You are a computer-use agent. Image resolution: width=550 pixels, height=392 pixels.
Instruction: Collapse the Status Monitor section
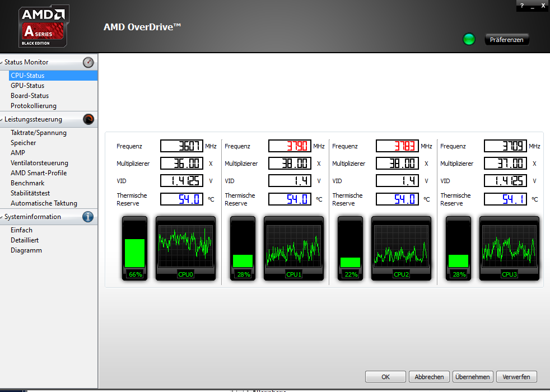point(2,62)
